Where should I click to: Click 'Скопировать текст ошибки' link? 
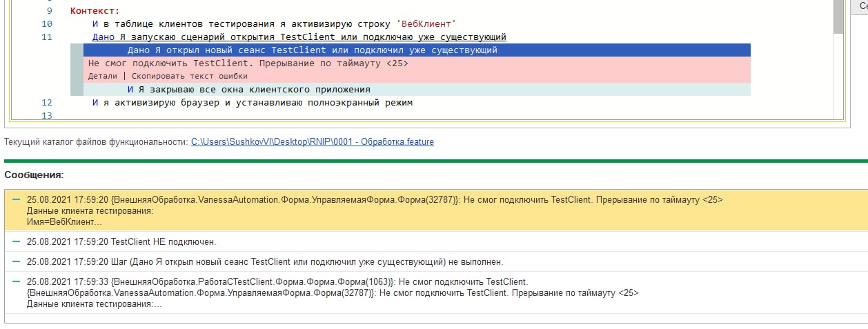[x=190, y=77]
